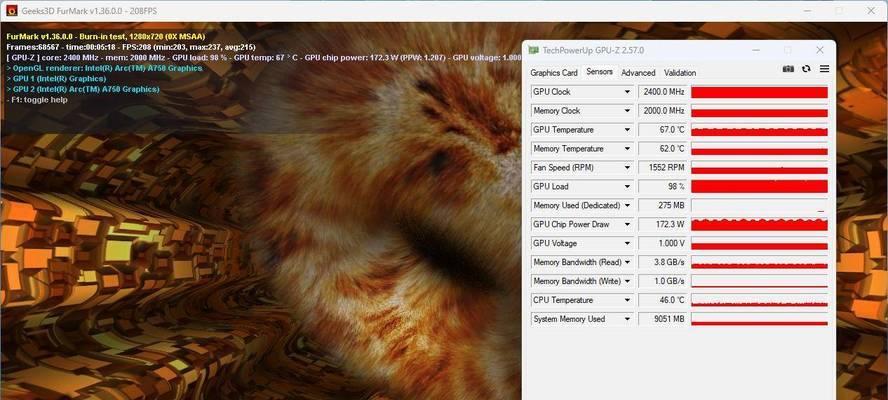Open the Memory Temperature sensor dropdown
This screenshot has width=888, height=400.
[x=627, y=148]
